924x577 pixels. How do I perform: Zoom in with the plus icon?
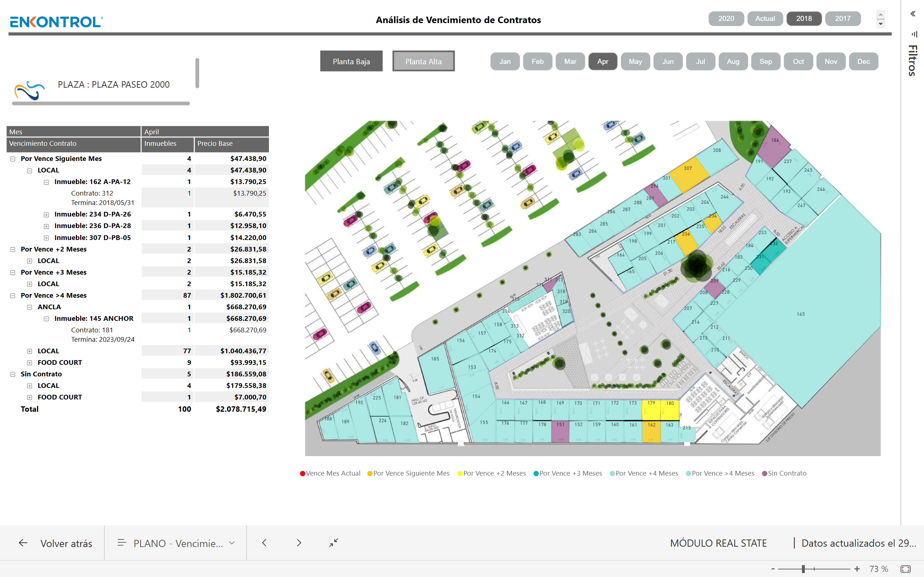pos(857,569)
